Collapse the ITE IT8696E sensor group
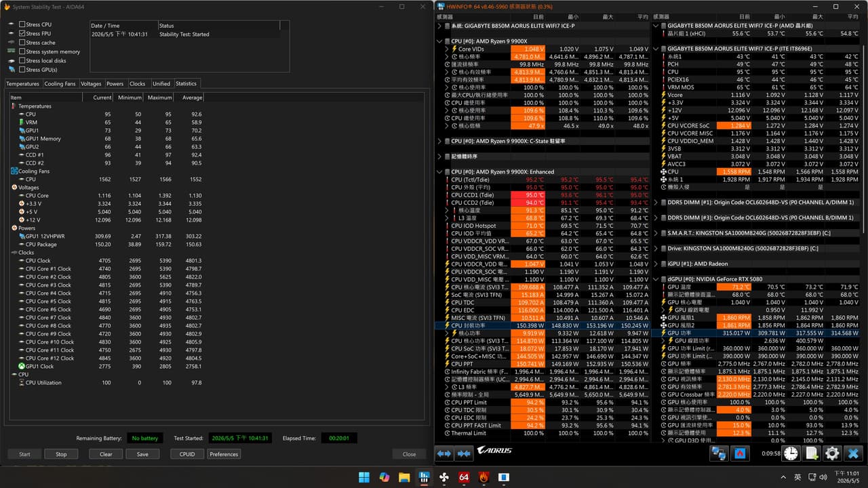 tap(656, 49)
